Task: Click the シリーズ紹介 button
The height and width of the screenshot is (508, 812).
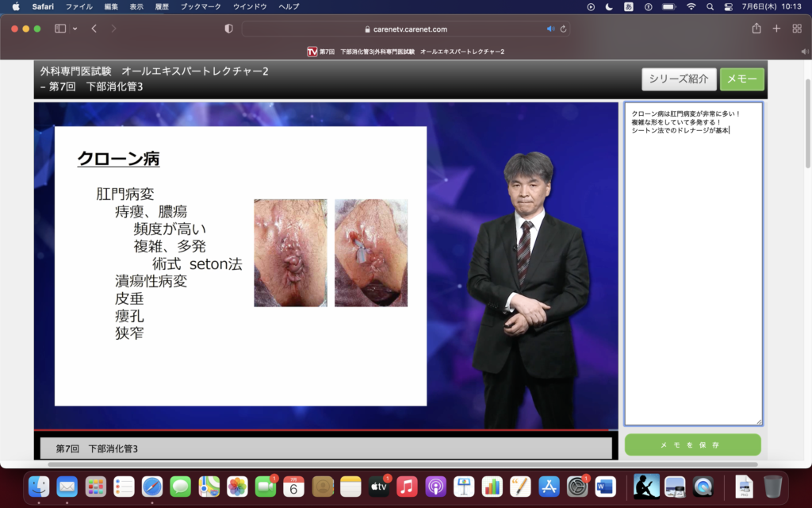Action: tap(679, 79)
